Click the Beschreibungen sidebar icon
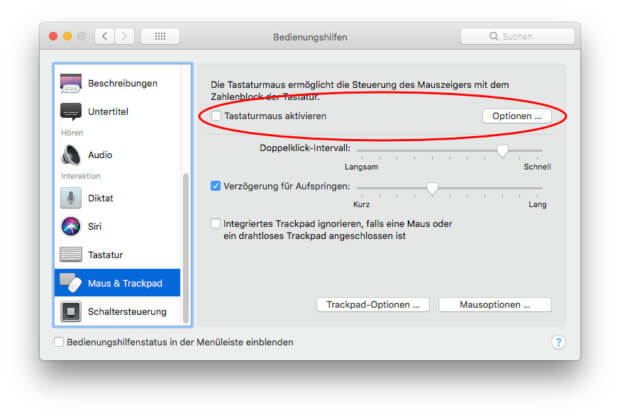The image size is (620, 417). click(71, 83)
